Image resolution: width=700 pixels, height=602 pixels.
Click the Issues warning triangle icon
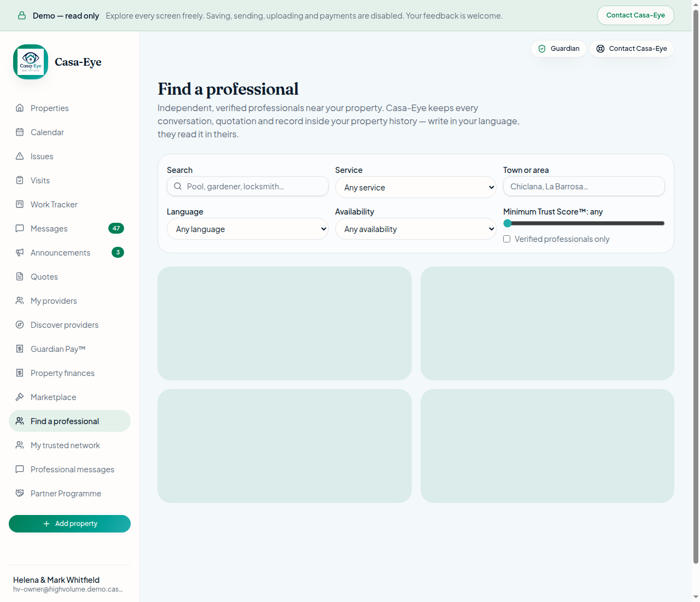[20, 156]
